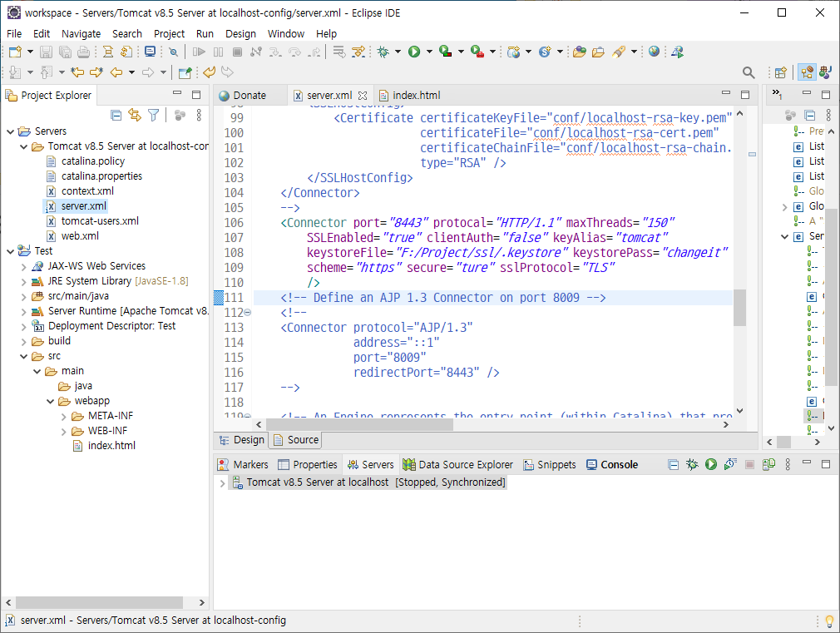The image size is (840, 633).
Task: Open the Window menu
Action: coord(286,34)
